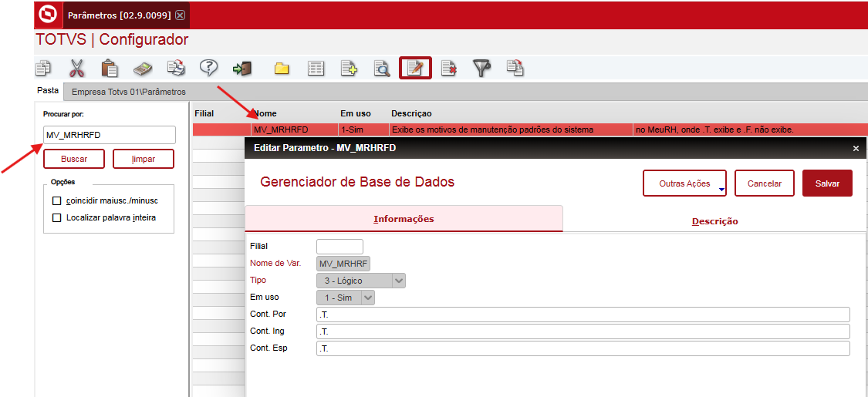Click the Em uso column header
The image size is (868, 397).
[x=356, y=113]
